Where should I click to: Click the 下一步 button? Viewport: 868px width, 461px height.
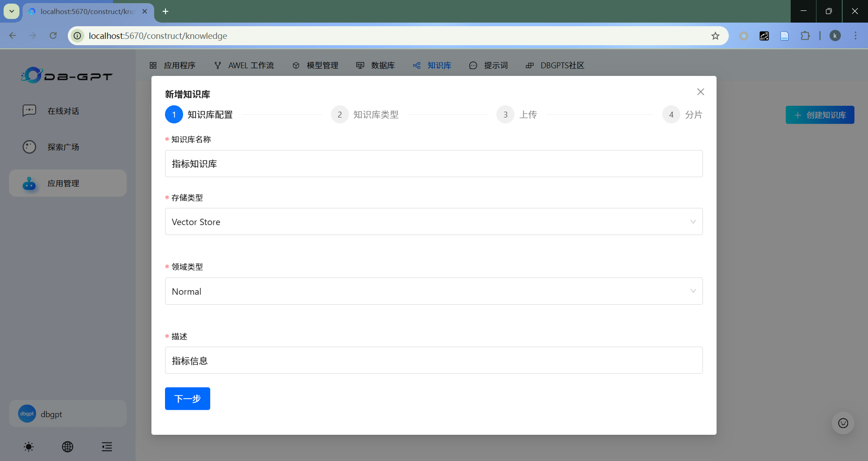pos(187,399)
